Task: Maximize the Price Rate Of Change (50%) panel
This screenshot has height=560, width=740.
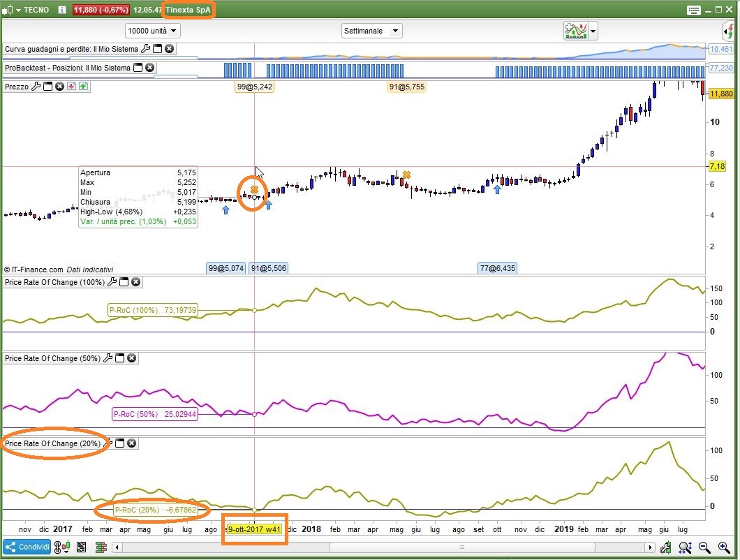Action: (x=119, y=358)
